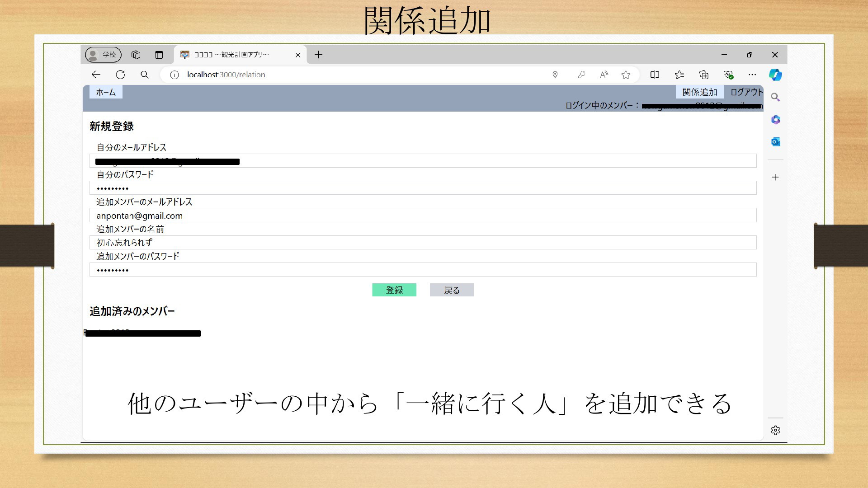Select the ホーム menu item
The height and width of the screenshot is (488, 868).
(106, 92)
